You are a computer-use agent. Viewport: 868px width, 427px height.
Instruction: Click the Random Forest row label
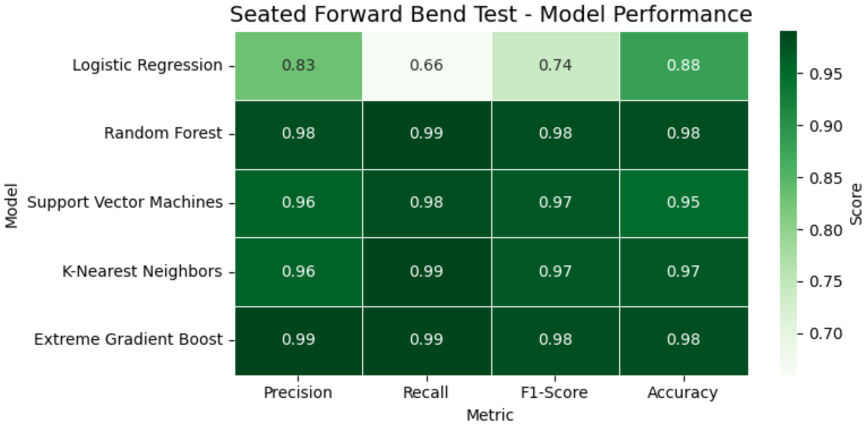tap(163, 133)
